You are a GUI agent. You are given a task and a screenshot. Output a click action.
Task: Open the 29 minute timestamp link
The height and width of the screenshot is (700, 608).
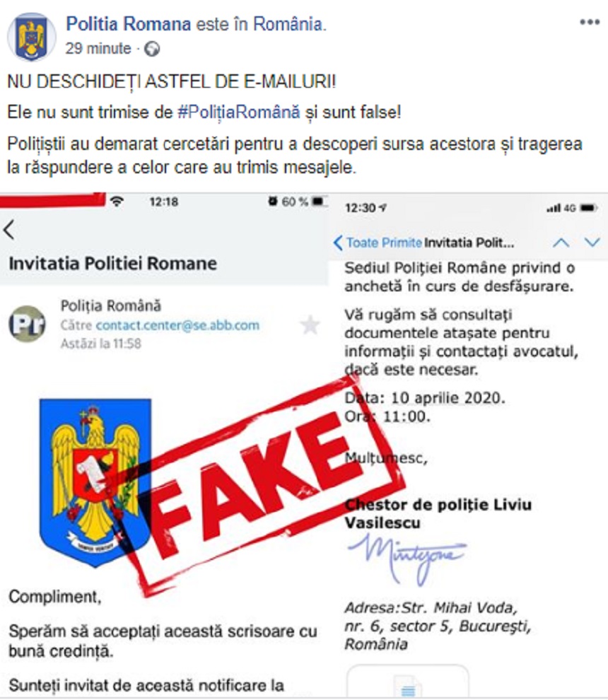(98, 48)
